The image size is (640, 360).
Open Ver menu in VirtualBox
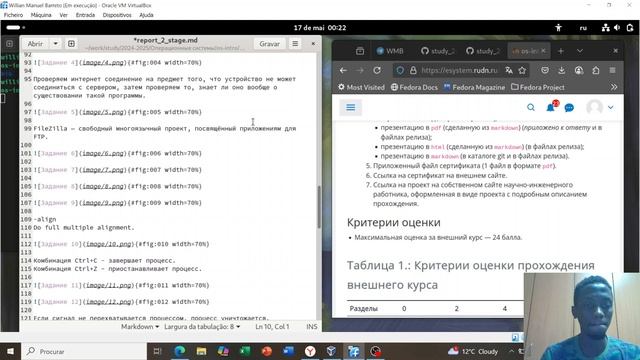(x=63, y=15)
